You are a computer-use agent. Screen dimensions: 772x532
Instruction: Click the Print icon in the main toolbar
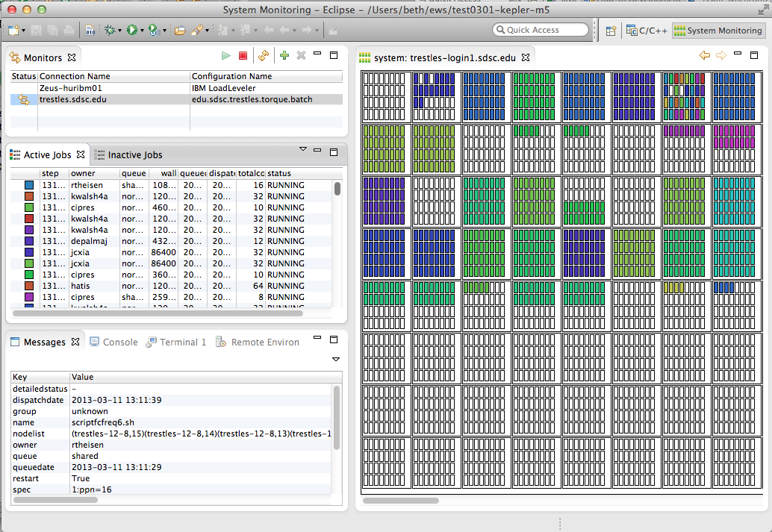pyautogui.click(x=69, y=31)
